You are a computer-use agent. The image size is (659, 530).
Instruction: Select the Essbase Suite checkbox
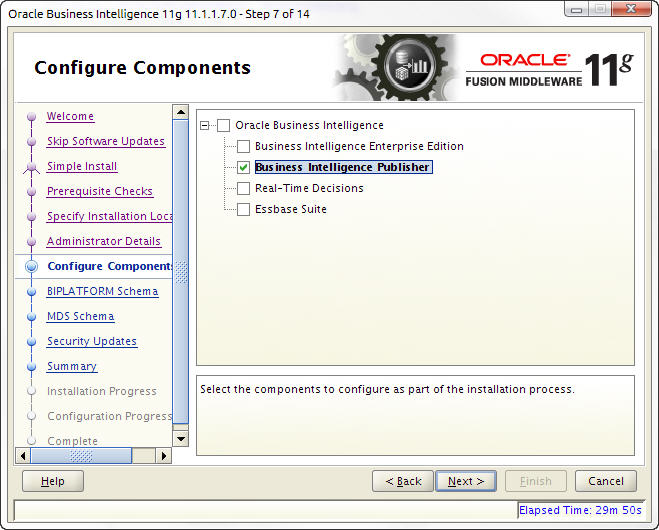(x=243, y=209)
